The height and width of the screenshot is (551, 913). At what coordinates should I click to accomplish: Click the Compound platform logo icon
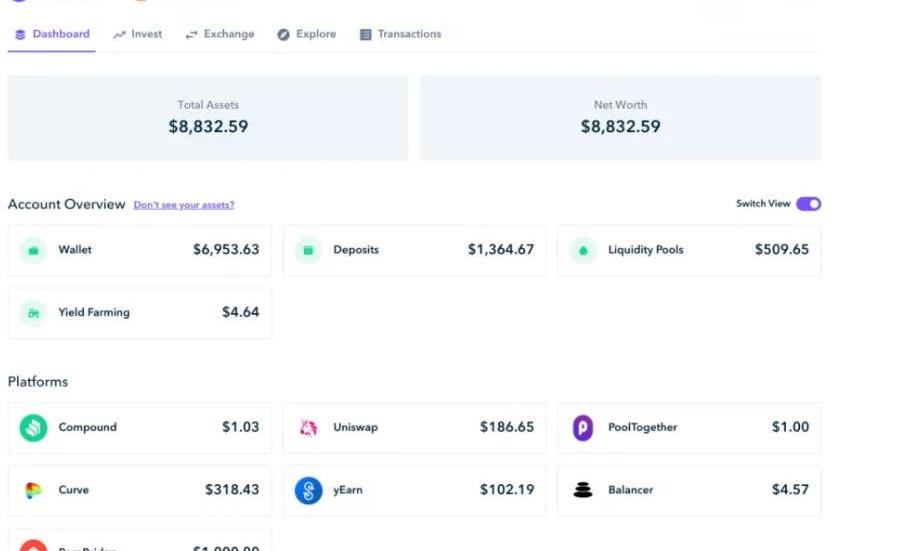[33, 428]
